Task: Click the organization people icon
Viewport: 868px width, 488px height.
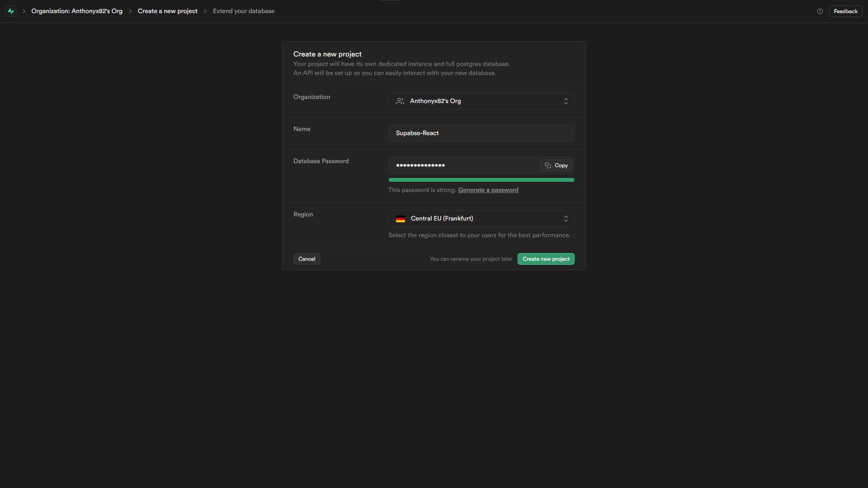Action: 400,101
